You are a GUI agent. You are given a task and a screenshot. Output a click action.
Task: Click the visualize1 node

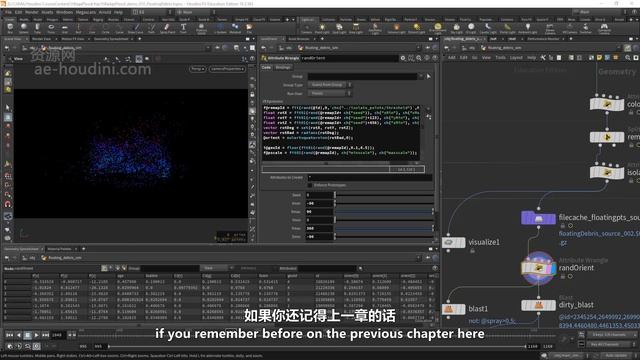pyautogui.click(x=453, y=242)
